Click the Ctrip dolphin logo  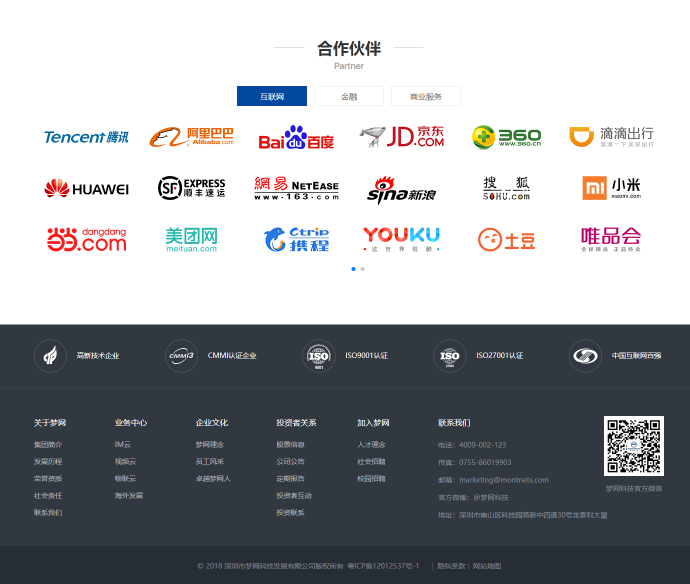pos(296,239)
